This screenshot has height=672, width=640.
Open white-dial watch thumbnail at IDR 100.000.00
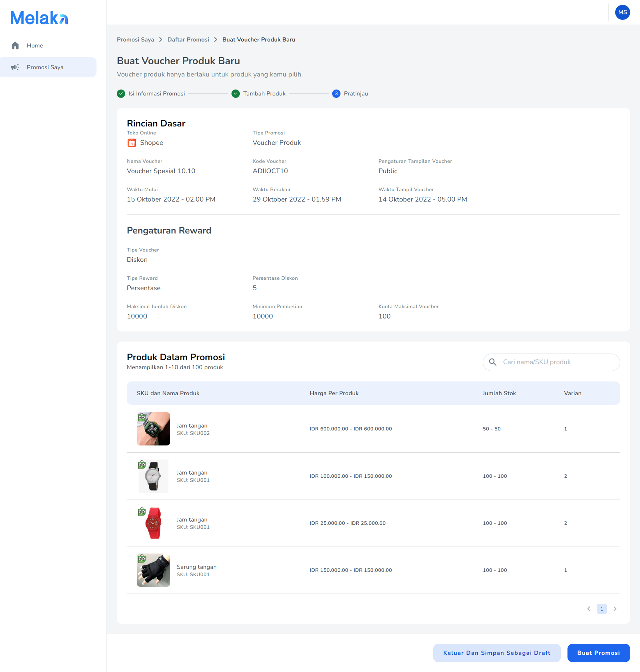(x=154, y=476)
